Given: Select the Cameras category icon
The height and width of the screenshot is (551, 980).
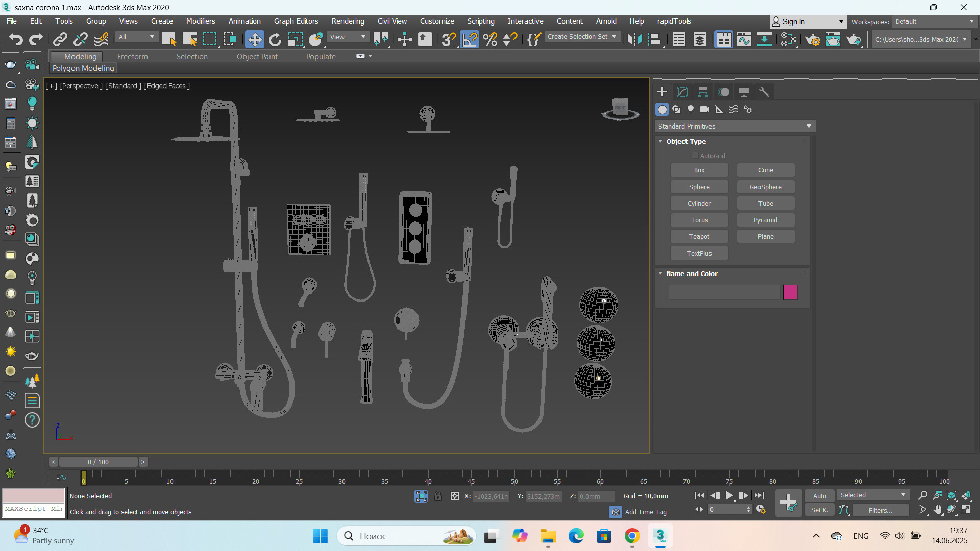Looking at the screenshot, I should 705,109.
